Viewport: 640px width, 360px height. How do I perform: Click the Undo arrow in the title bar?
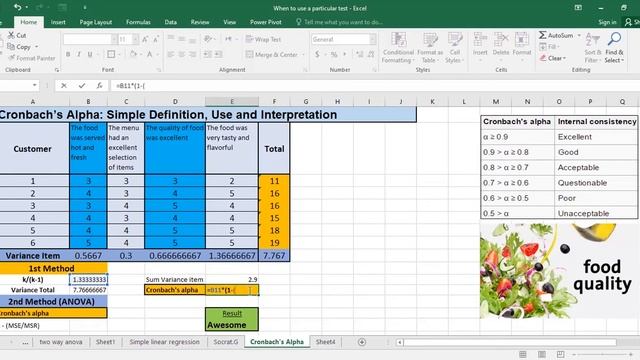(x=17, y=7)
